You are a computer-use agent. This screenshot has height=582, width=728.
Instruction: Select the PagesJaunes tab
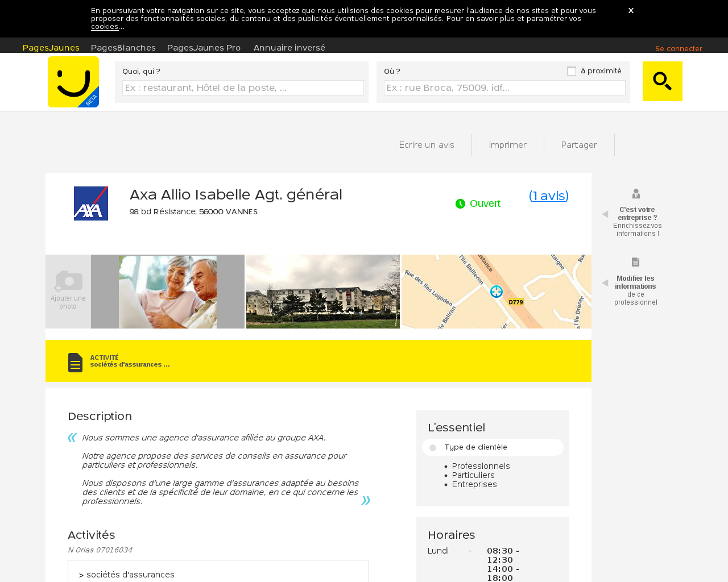[51, 48]
